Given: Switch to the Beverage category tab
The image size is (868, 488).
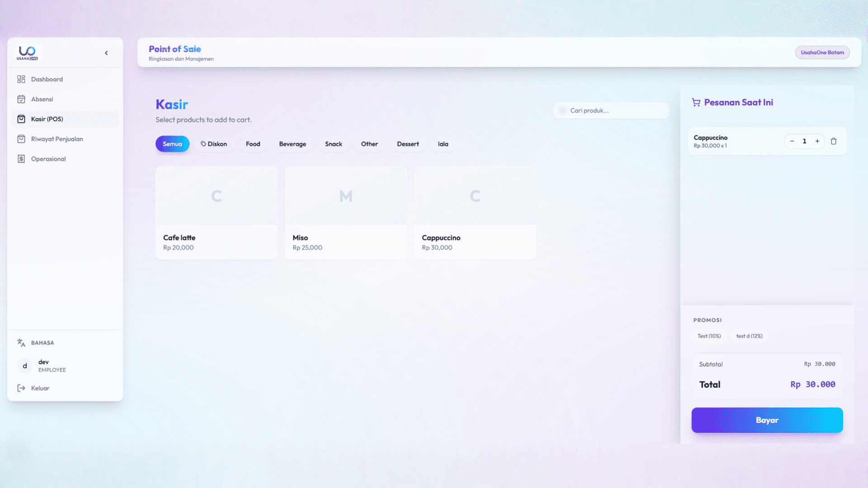Looking at the screenshot, I should coord(292,144).
